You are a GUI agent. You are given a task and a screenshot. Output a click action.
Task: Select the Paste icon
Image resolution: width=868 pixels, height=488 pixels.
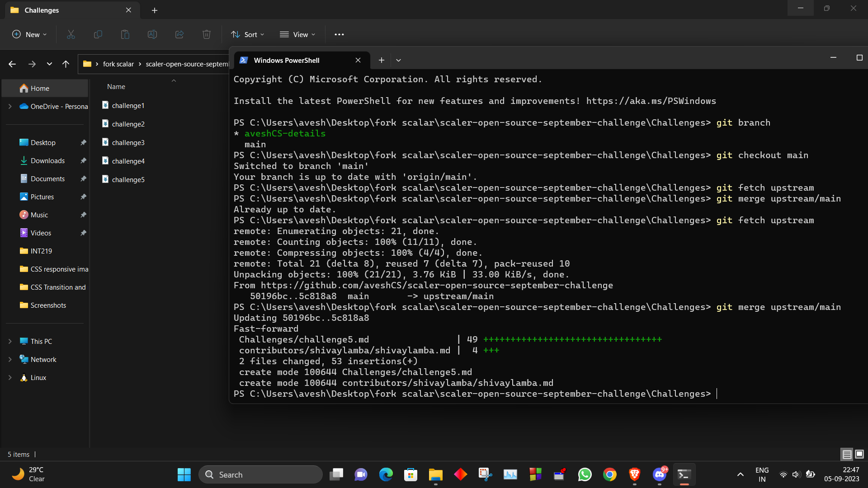(x=125, y=34)
